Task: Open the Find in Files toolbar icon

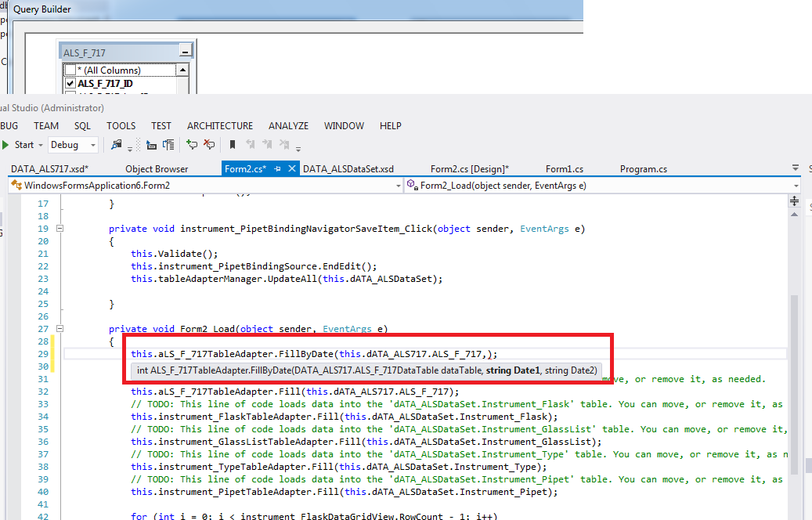Action: pyautogui.click(x=117, y=145)
